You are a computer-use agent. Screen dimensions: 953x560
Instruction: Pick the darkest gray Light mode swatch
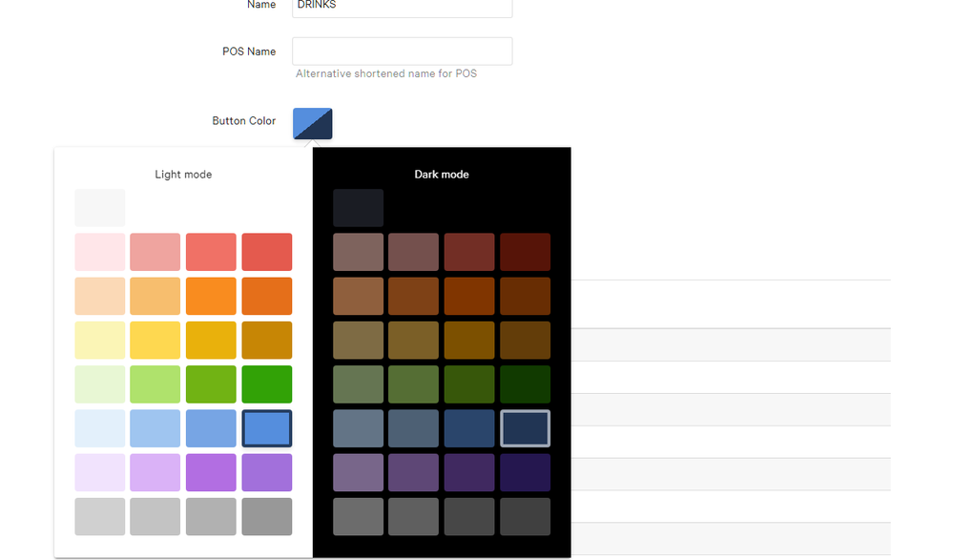pos(267,516)
